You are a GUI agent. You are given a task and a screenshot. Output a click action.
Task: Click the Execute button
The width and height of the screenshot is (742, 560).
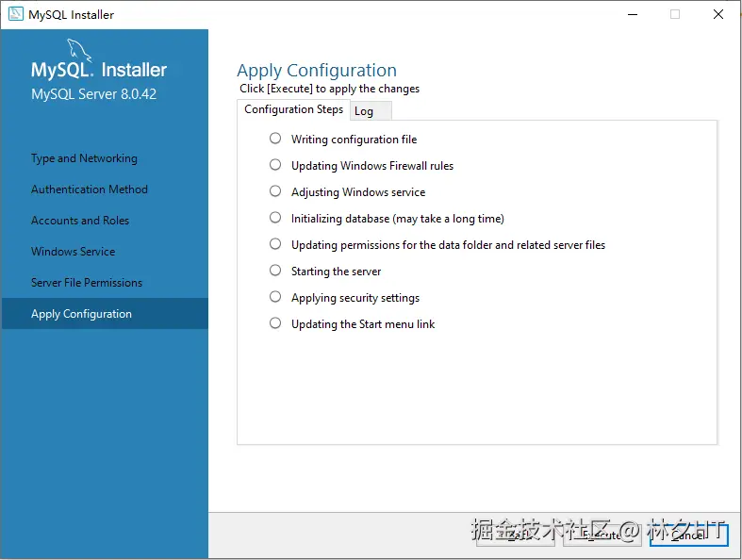(x=602, y=535)
